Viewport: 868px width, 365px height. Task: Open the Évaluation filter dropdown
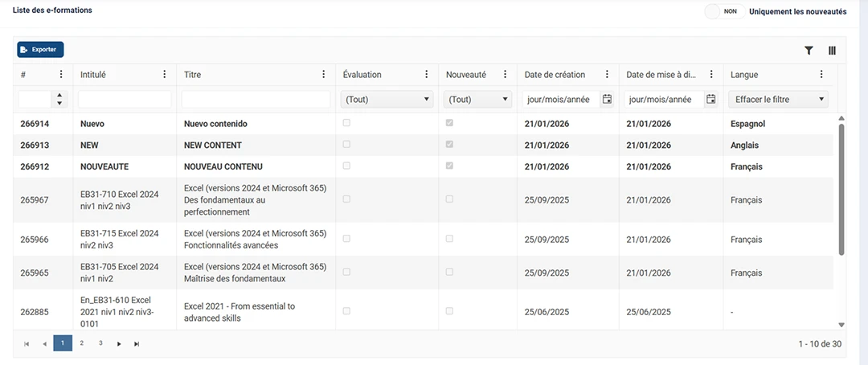pos(387,100)
